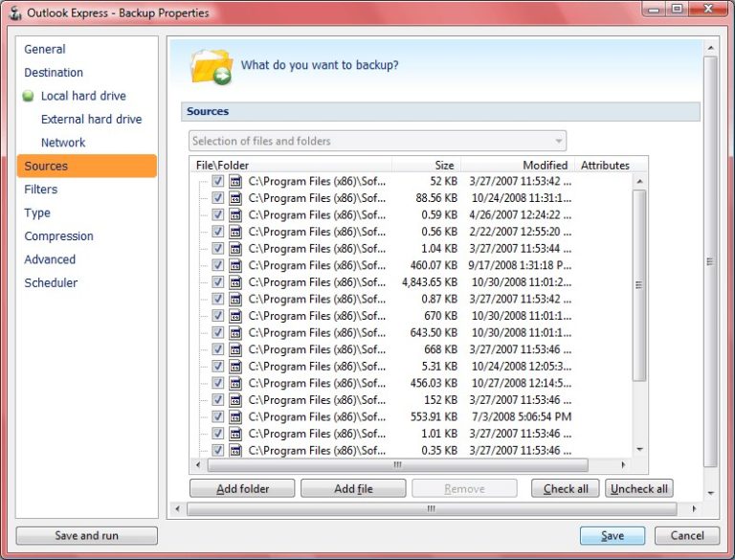Image resolution: width=735 pixels, height=560 pixels.
Task: Click the Save button
Action: pyautogui.click(x=612, y=536)
